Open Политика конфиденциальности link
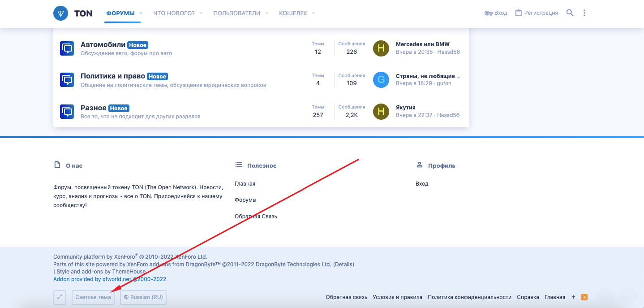The height and width of the screenshot is (308, 644). [x=470, y=297]
